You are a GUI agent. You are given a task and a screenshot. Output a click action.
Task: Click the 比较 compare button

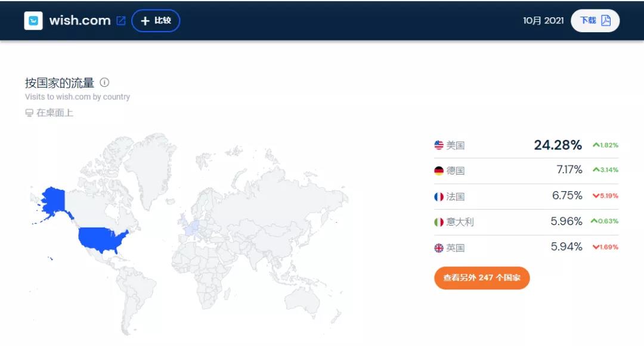click(x=156, y=20)
